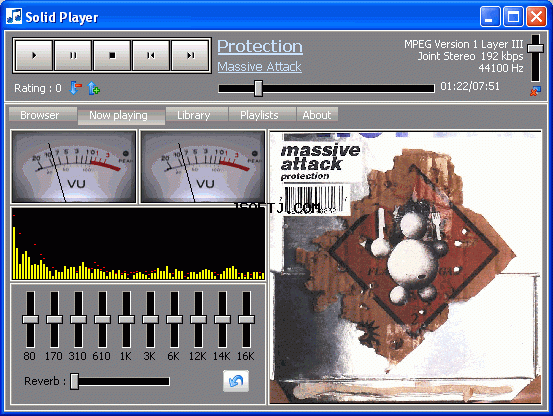The width and height of the screenshot is (553, 416).
Task: Adjust the 14K equalizer band
Action: [222, 319]
